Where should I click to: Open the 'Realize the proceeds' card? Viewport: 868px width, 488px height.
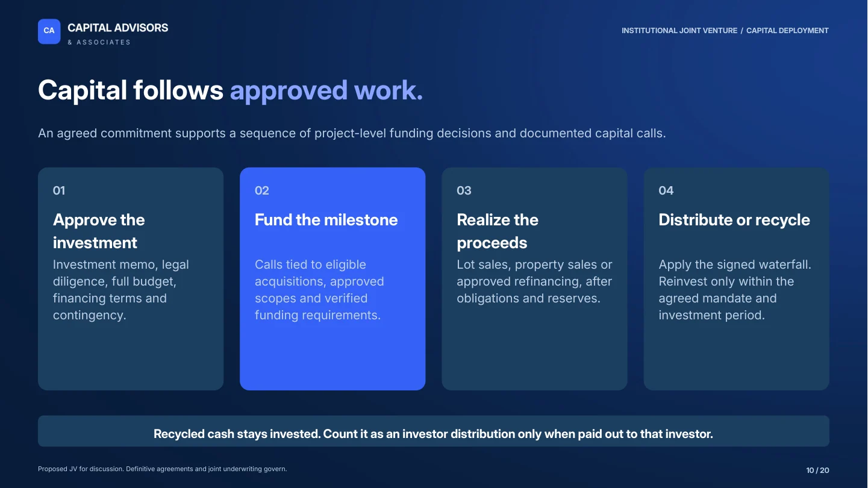click(x=535, y=279)
